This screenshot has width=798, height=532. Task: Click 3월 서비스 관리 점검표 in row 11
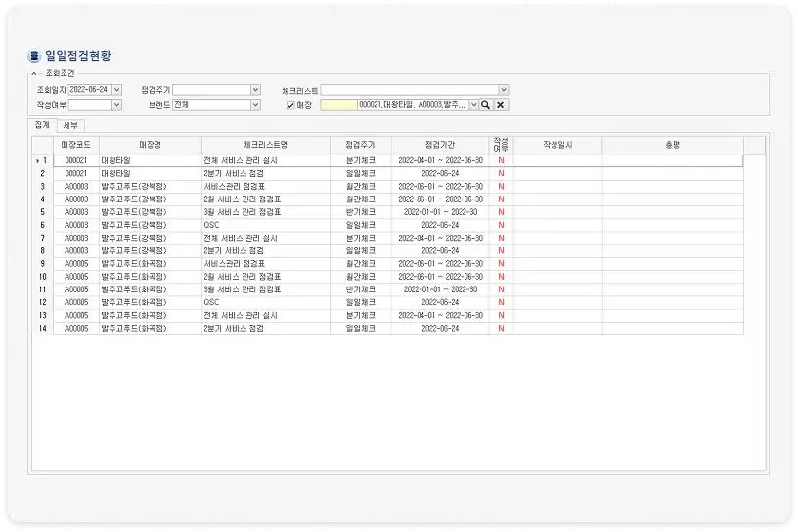click(x=243, y=289)
